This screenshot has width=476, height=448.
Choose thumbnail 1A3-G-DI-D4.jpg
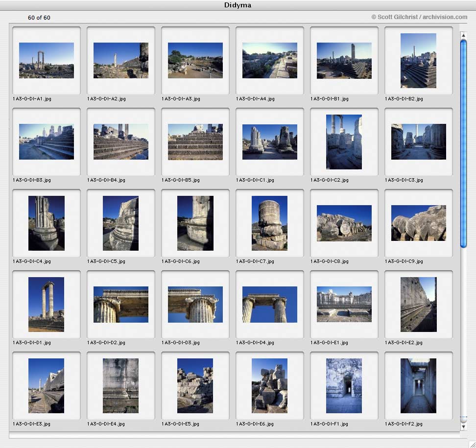tap(269, 305)
